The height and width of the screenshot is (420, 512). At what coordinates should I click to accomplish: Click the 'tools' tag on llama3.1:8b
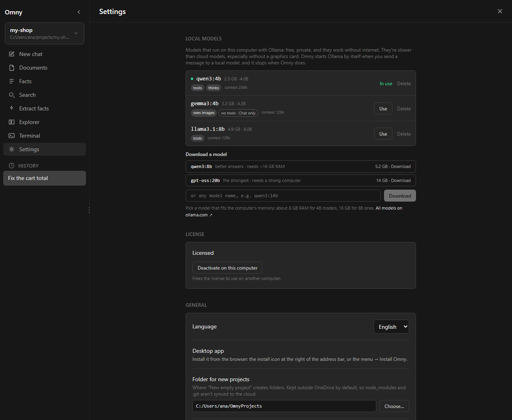pyautogui.click(x=198, y=138)
